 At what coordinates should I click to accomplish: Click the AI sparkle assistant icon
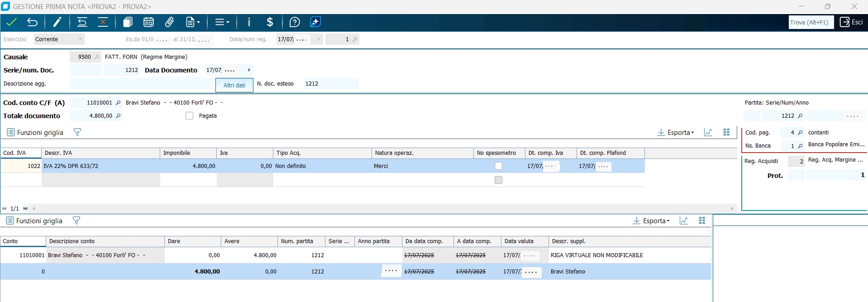click(315, 22)
